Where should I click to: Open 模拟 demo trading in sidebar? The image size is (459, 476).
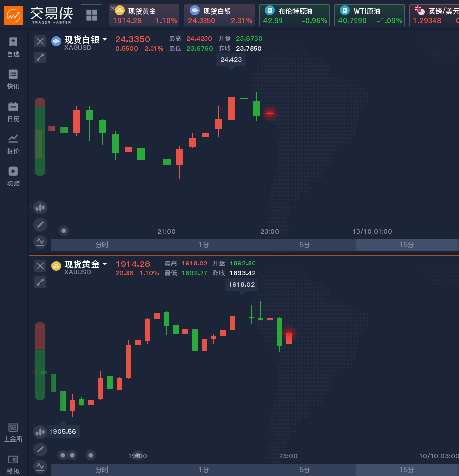13,465
